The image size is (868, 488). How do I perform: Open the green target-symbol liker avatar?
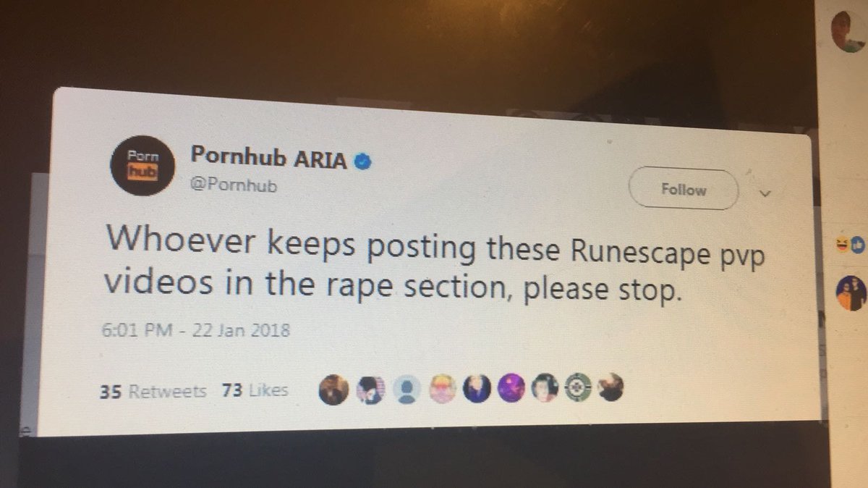pyautogui.click(x=578, y=389)
